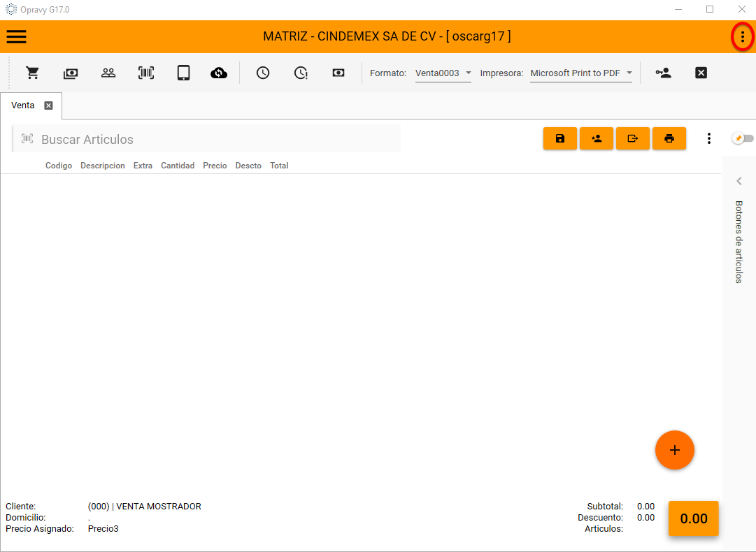Close the Venta tab

[x=49, y=106]
